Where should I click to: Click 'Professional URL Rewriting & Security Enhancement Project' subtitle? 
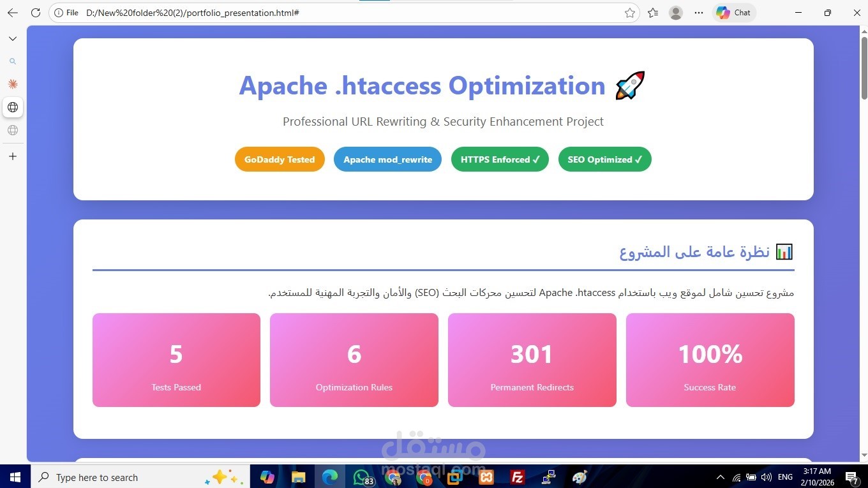click(x=443, y=121)
